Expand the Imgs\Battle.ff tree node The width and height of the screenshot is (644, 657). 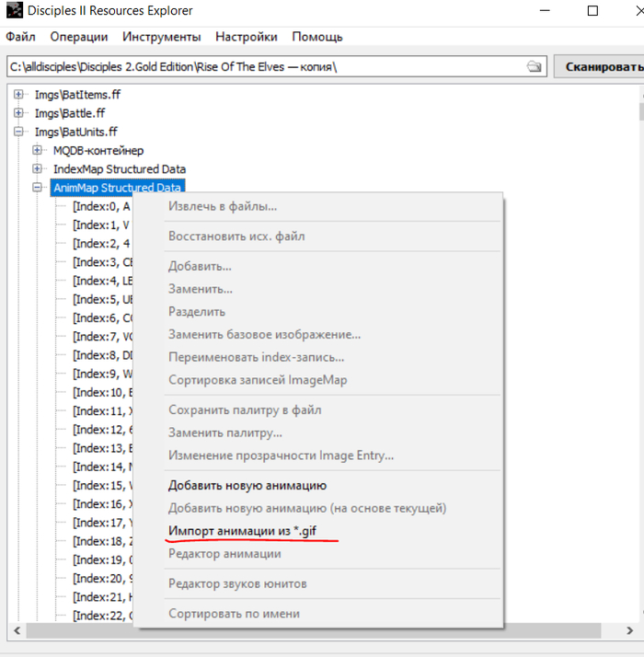coord(19,113)
